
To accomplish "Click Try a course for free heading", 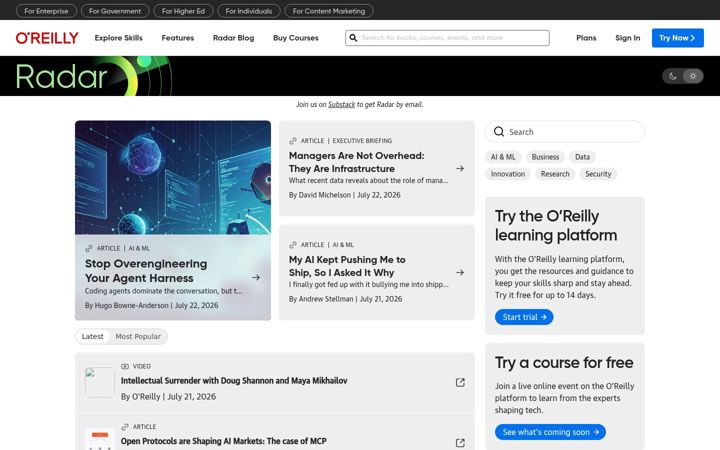I will pos(564,363).
